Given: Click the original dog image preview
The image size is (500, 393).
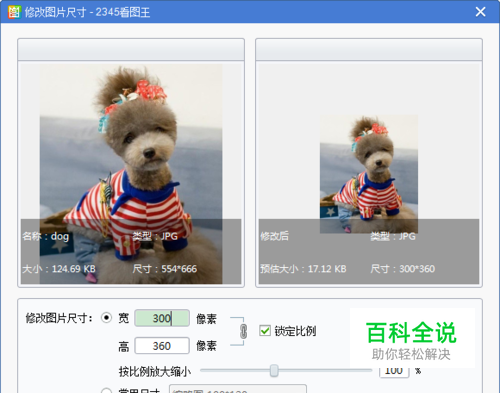Looking at the screenshot, I should [x=131, y=174].
